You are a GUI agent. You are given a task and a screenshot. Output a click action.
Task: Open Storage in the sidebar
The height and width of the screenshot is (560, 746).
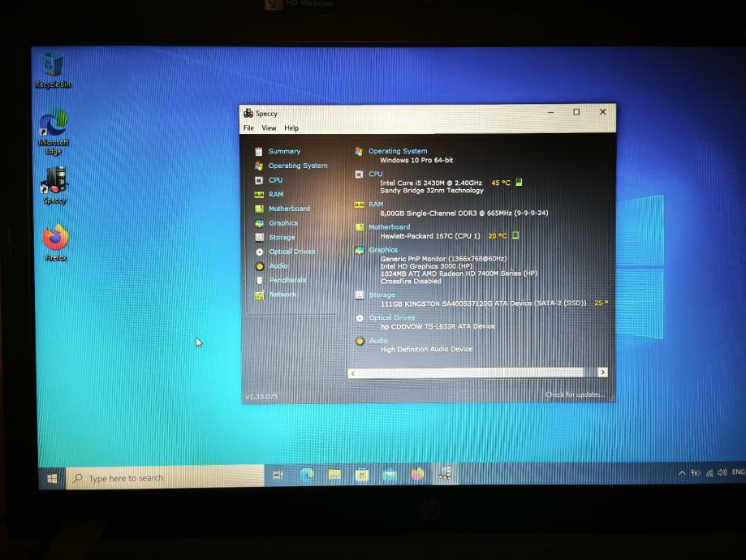point(282,237)
